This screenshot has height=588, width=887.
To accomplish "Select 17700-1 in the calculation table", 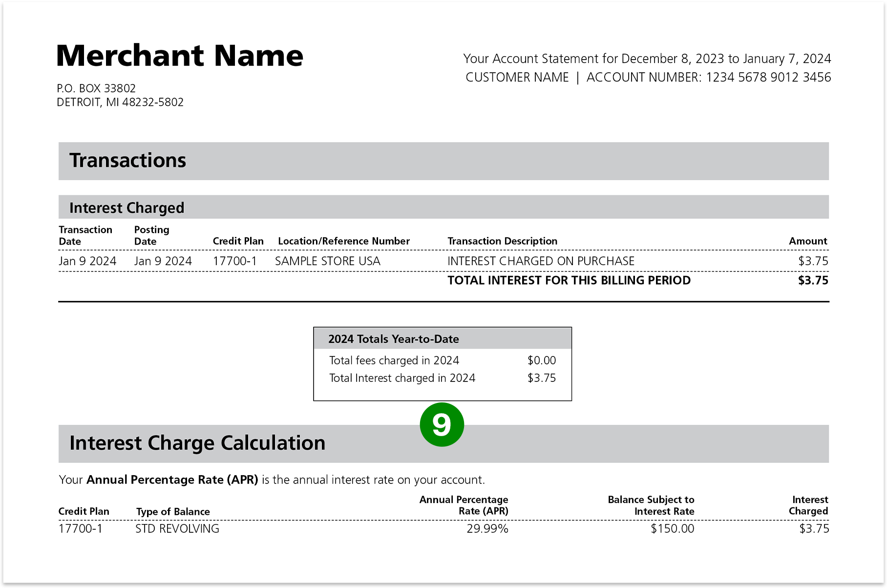I will 81,528.
